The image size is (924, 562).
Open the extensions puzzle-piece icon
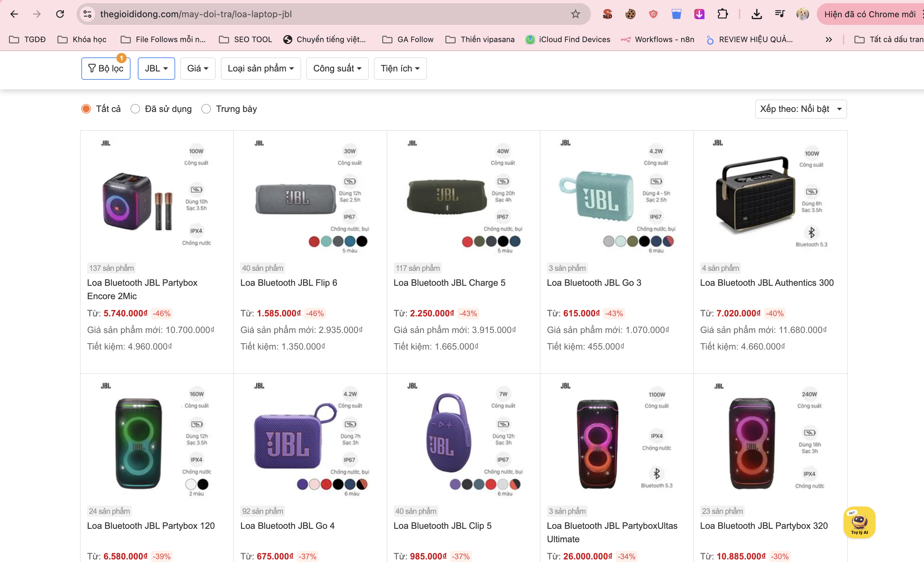pos(722,14)
